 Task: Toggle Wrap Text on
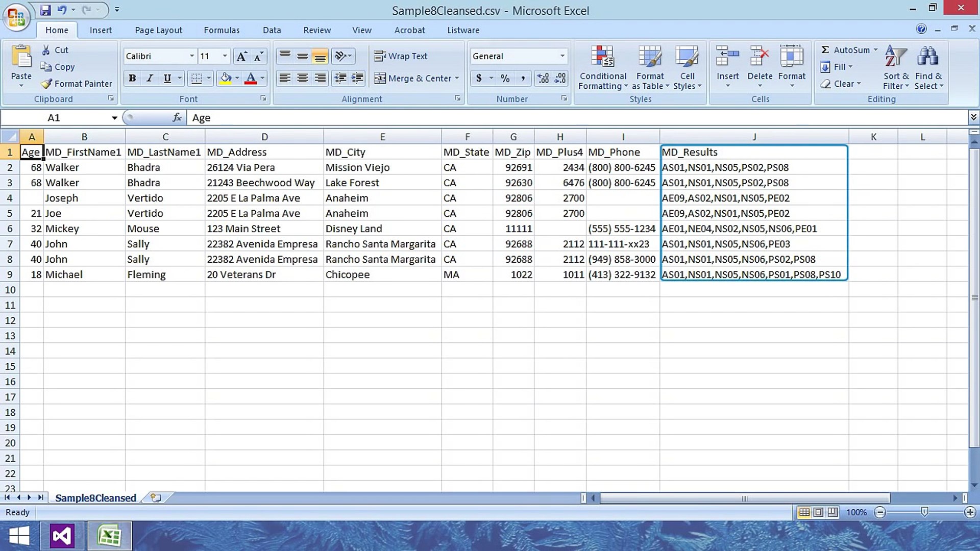(401, 56)
